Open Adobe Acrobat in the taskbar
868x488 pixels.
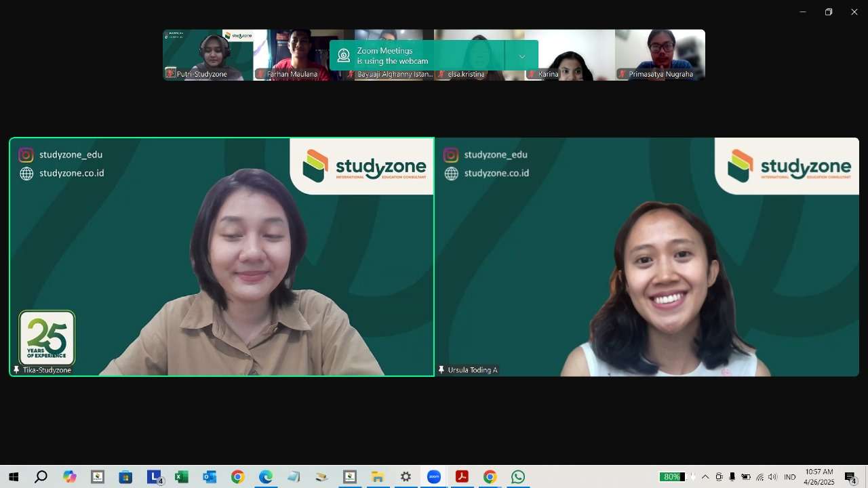[x=462, y=477]
